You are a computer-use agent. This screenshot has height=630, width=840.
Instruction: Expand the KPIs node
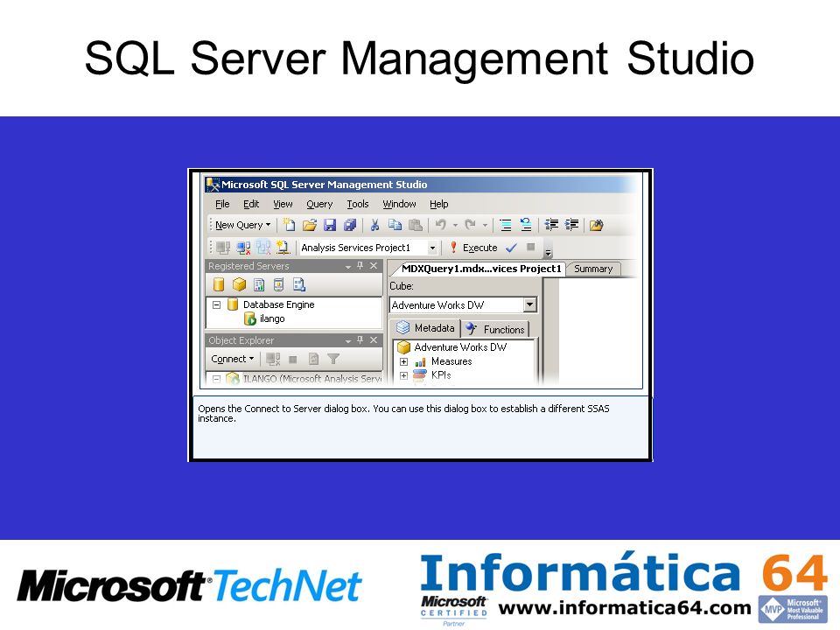(x=404, y=375)
